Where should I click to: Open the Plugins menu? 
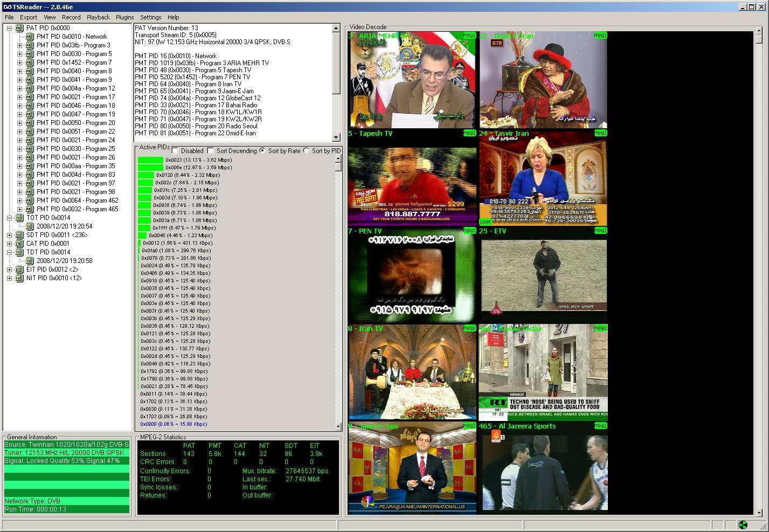click(x=124, y=17)
